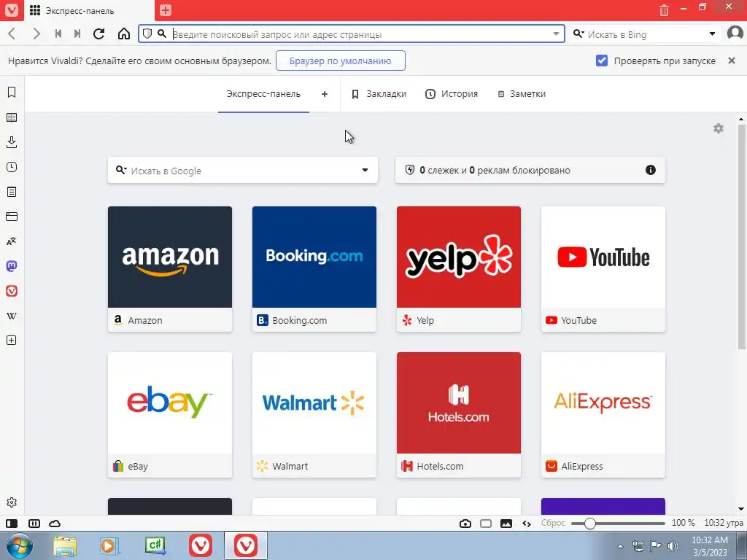Expand the Google search field dropdown
Image resolution: width=747 pixels, height=560 pixels.
pyautogui.click(x=365, y=170)
